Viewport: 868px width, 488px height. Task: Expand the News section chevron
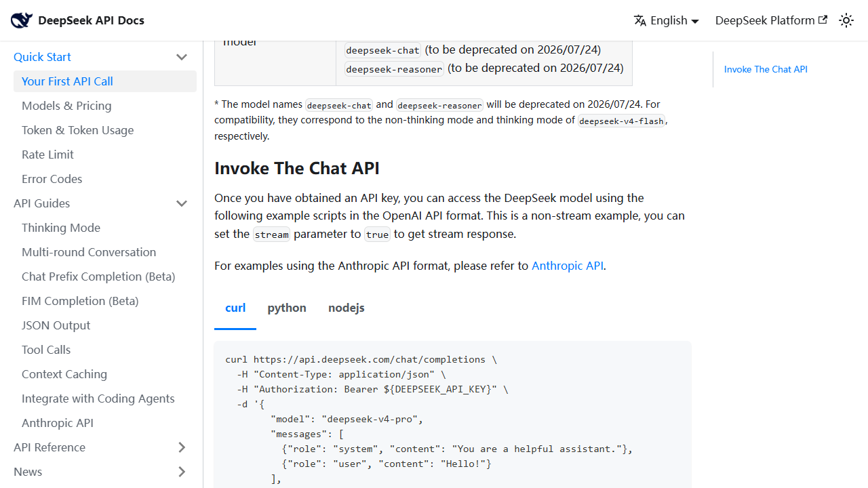coord(182,472)
